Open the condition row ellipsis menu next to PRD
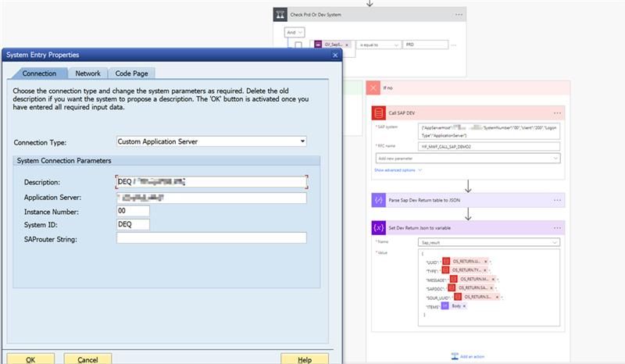The image size is (625, 364). pyautogui.click(x=454, y=45)
